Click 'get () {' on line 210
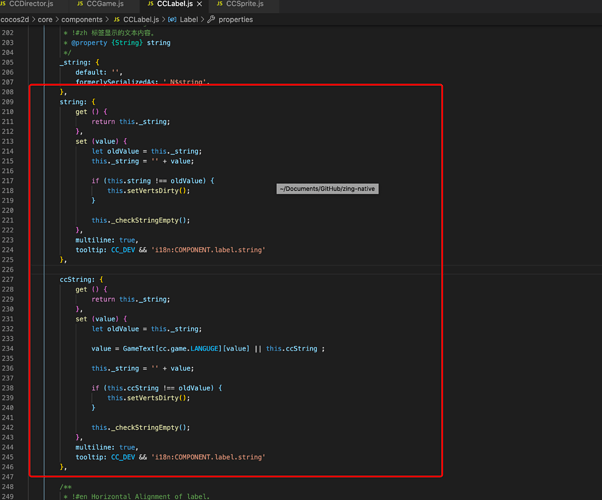The width and height of the screenshot is (602, 500). (91, 112)
